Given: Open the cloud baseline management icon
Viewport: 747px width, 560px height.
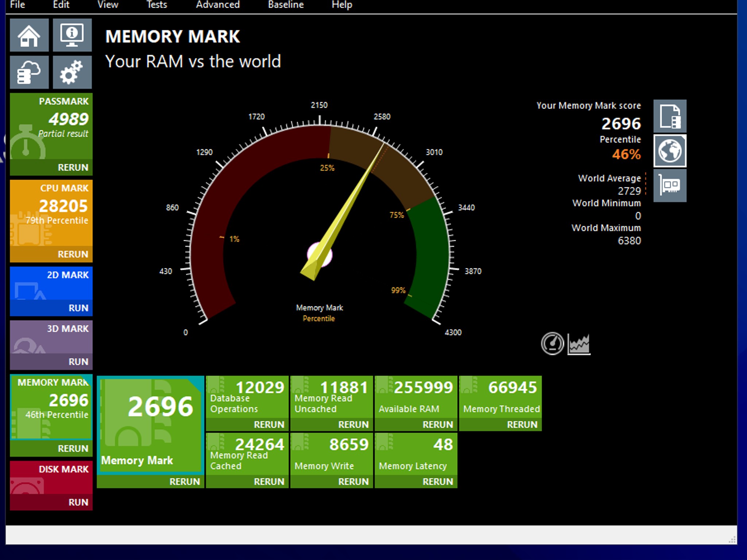Looking at the screenshot, I should click(x=29, y=72).
